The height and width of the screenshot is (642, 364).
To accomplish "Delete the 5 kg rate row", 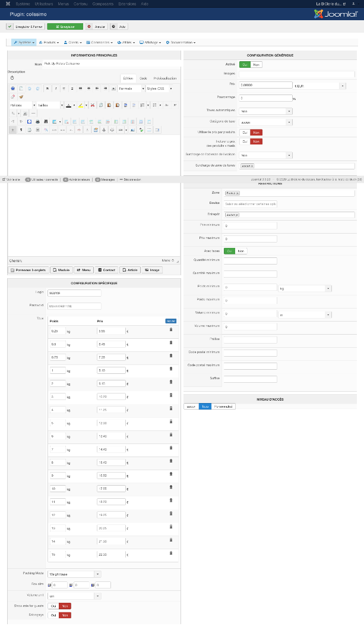I will point(171,421).
